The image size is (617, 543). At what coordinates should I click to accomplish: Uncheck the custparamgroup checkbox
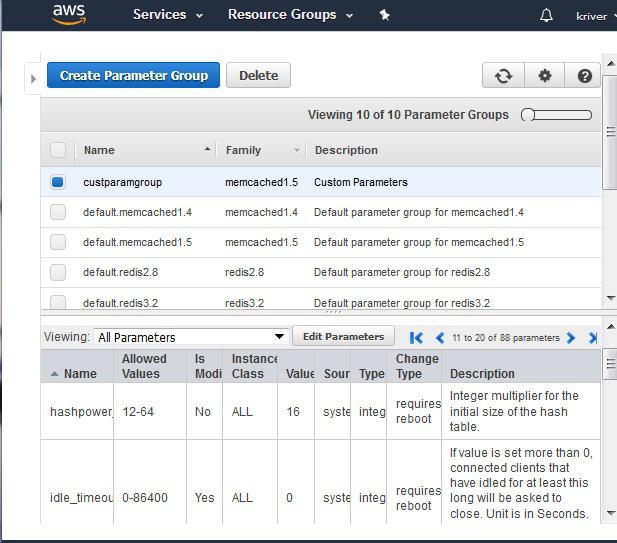point(58,182)
